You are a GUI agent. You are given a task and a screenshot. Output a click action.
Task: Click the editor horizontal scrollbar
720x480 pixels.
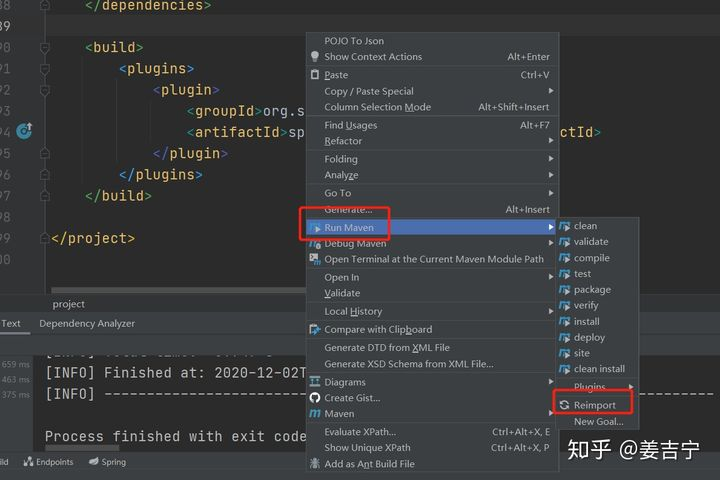click(178, 290)
